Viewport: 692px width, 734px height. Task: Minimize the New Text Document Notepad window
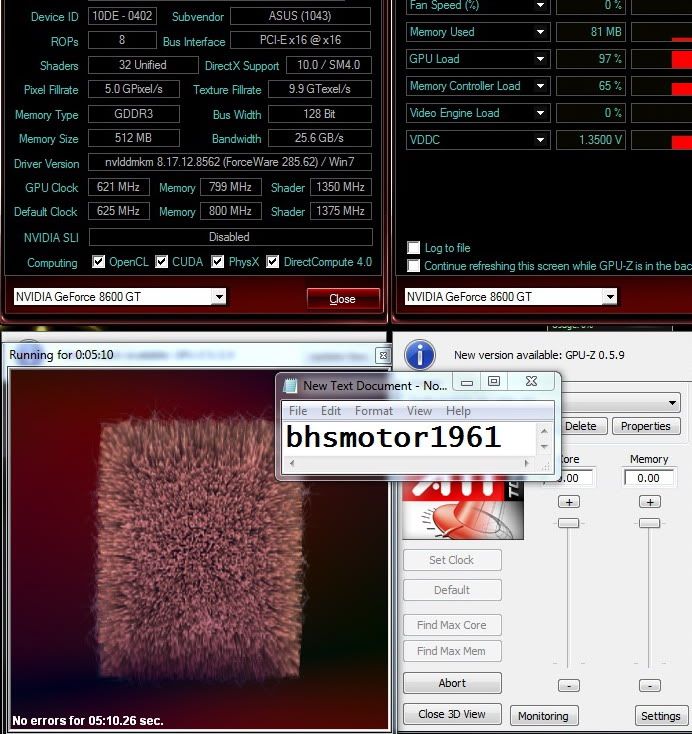pyautogui.click(x=466, y=381)
